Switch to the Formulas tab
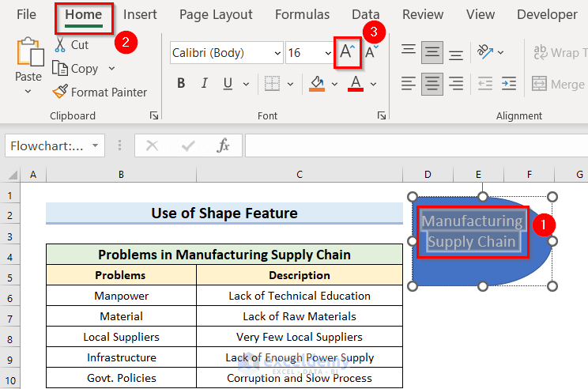Image resolution: width=588 pixels, height=389 pixels. (x=302, y=14)
